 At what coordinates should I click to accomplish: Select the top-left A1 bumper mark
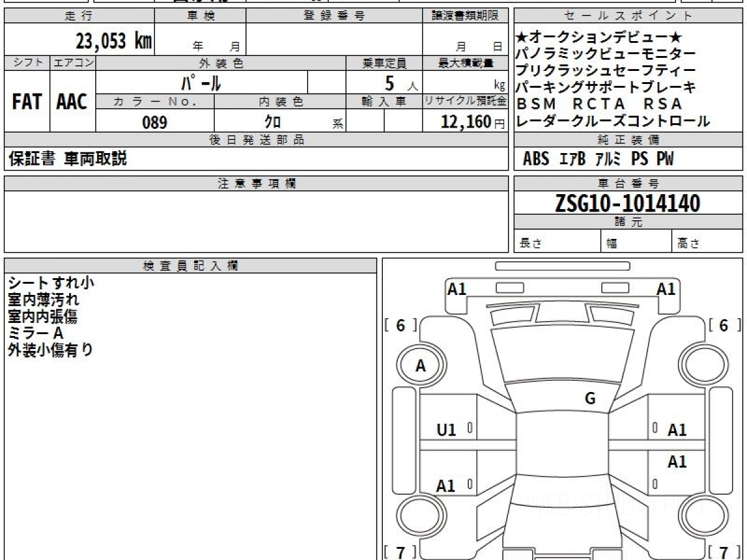point(457,289)
